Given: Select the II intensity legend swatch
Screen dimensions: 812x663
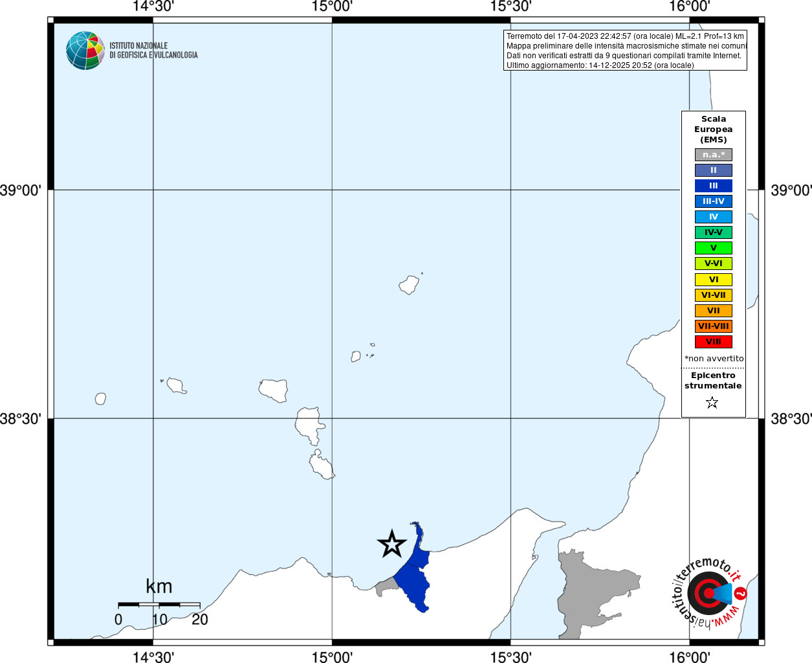Looking at the screenshot, I should tap(714, 170).
